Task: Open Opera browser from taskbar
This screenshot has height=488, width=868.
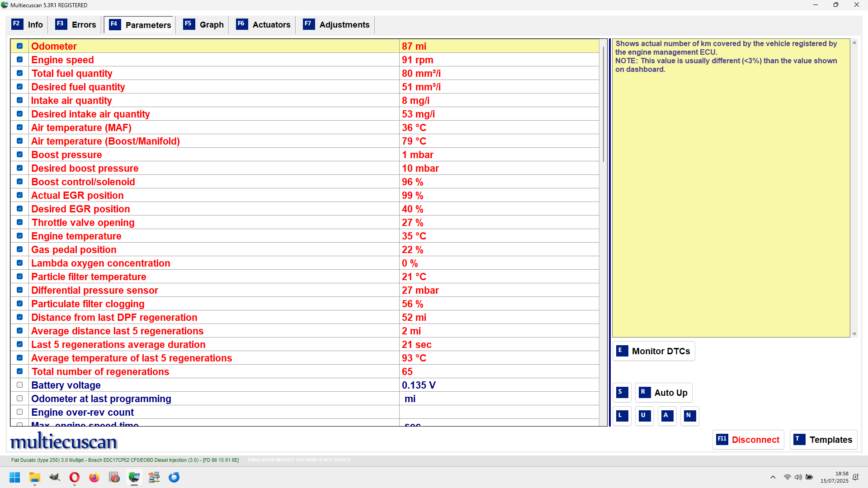Action: pos(75,477)
